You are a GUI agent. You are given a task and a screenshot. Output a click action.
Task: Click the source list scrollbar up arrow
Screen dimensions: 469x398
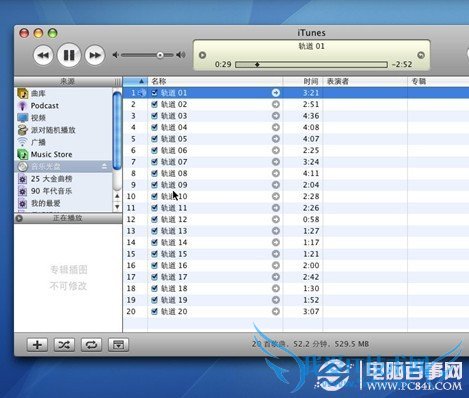117,196
